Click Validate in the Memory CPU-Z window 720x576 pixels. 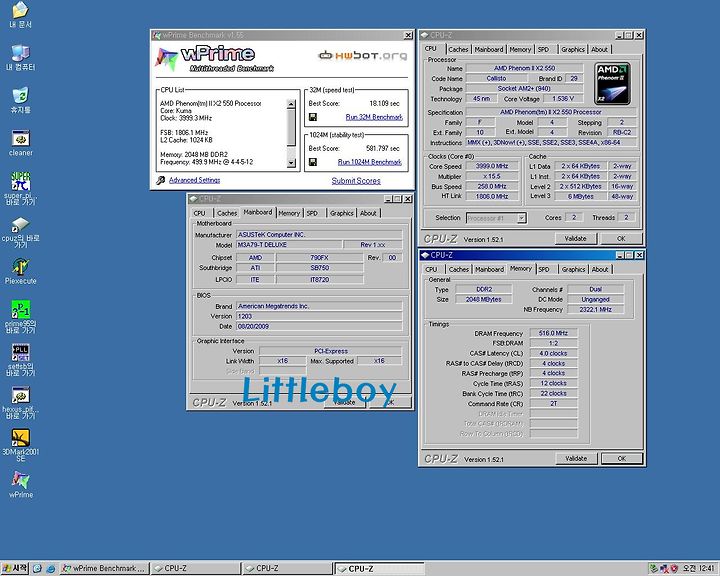576,458
